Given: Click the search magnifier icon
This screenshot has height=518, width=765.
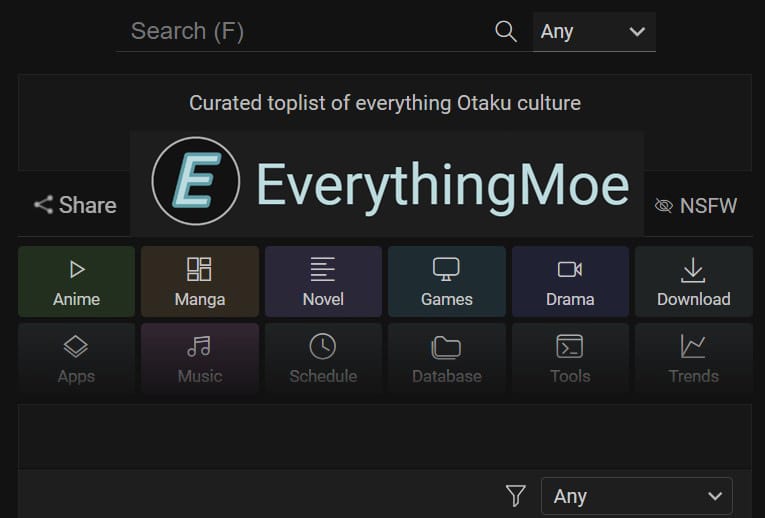Looking at the screenshot, I should click(x=506, y=32).
